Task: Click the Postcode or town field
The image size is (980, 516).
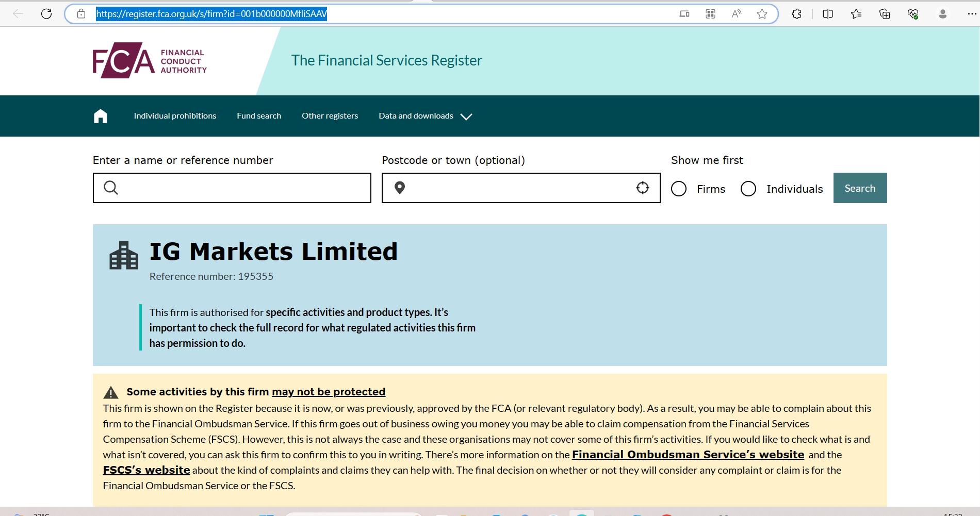Action: point(521,188)
